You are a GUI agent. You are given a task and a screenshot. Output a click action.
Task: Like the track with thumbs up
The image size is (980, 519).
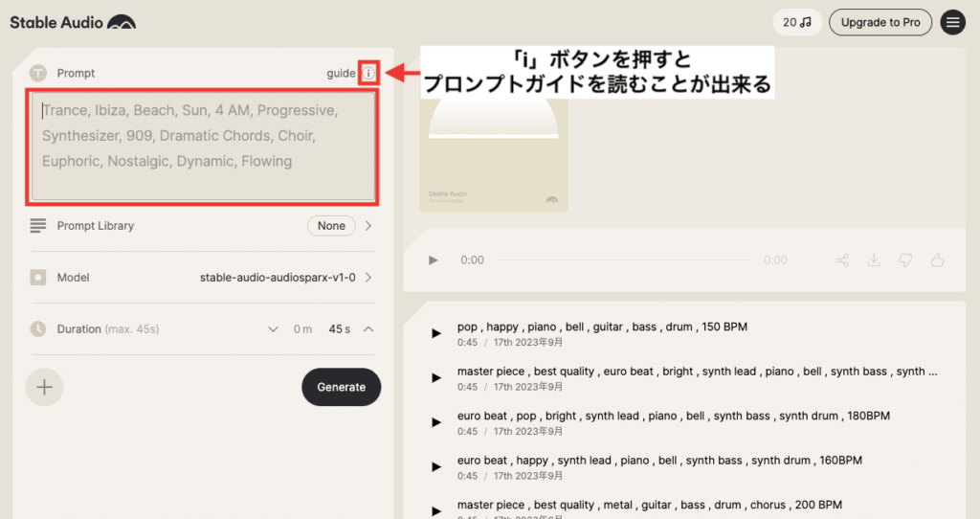(x=937, y=260)
